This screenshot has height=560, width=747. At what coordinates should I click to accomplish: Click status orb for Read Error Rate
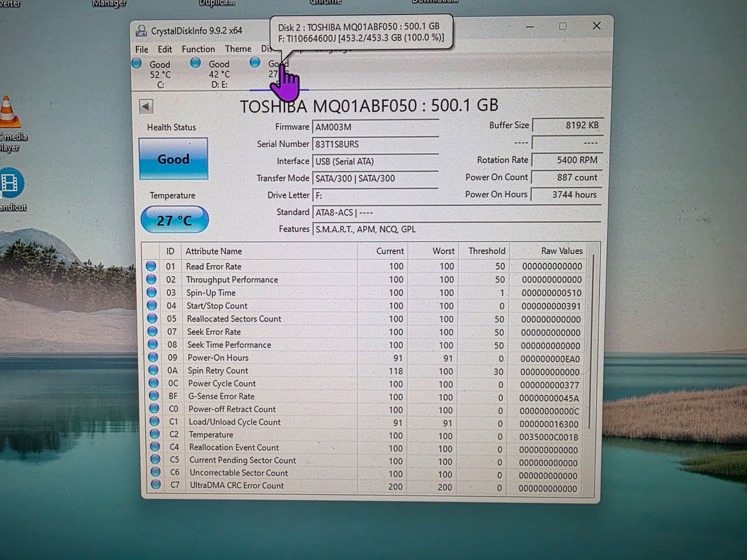151,266
